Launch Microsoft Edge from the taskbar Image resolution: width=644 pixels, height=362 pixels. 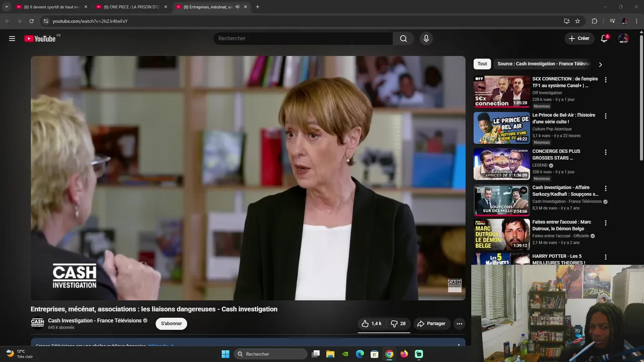pos(360,354)
